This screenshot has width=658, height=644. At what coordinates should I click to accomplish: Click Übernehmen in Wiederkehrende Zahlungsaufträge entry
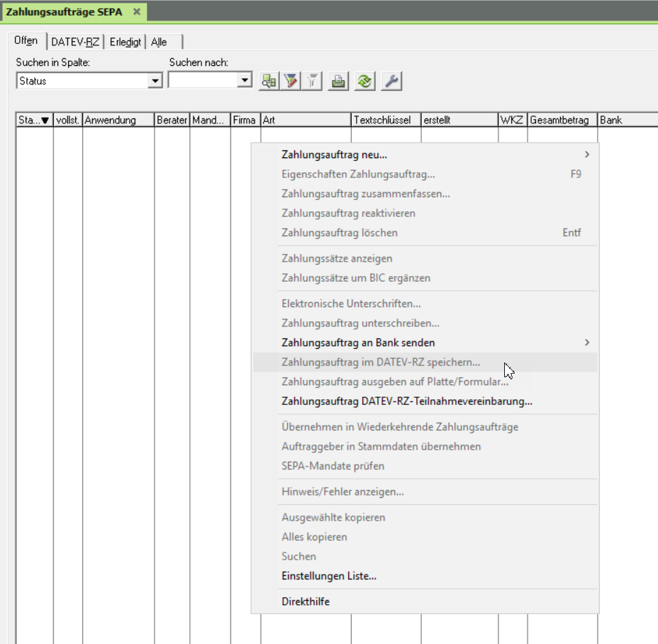(x=425, y=426)
